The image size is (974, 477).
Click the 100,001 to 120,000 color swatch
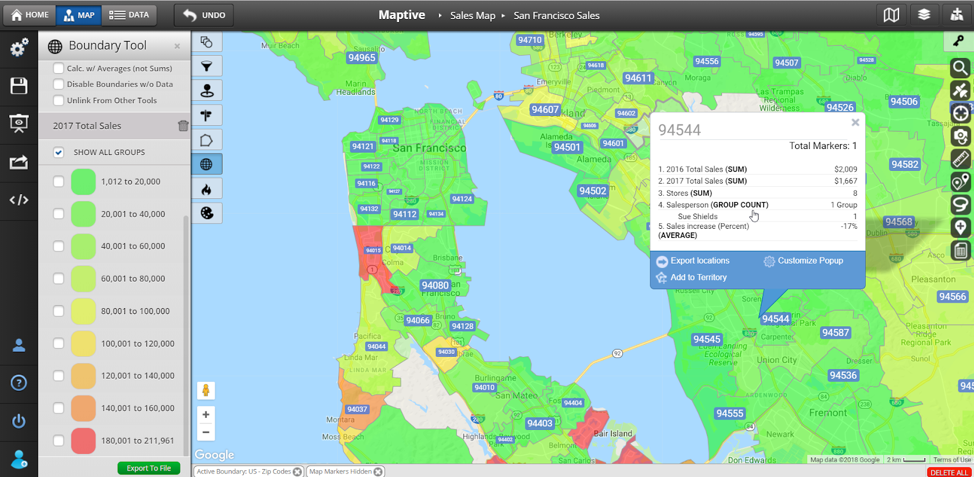point(83,343)
